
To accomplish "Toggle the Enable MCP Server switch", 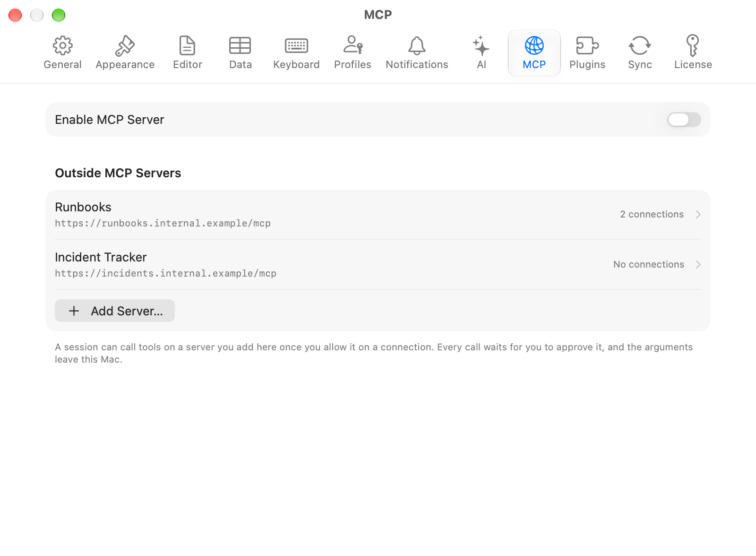I will tap(684, 120).
